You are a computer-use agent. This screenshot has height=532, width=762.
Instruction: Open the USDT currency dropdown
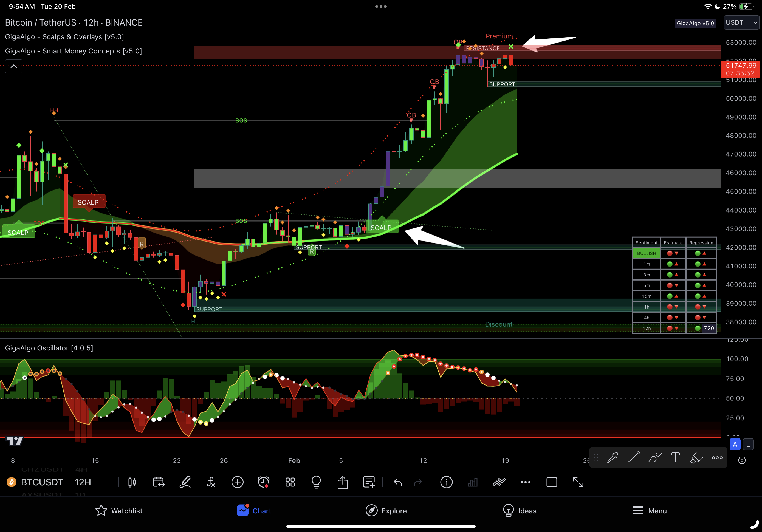741,22
